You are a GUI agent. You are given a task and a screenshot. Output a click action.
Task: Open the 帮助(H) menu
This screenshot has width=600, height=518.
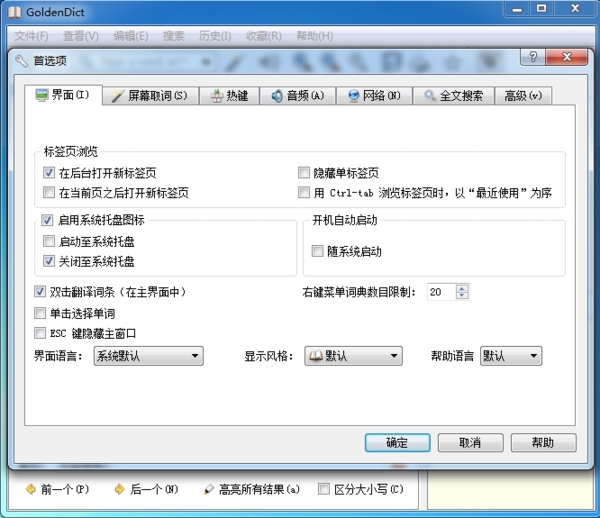315,36
